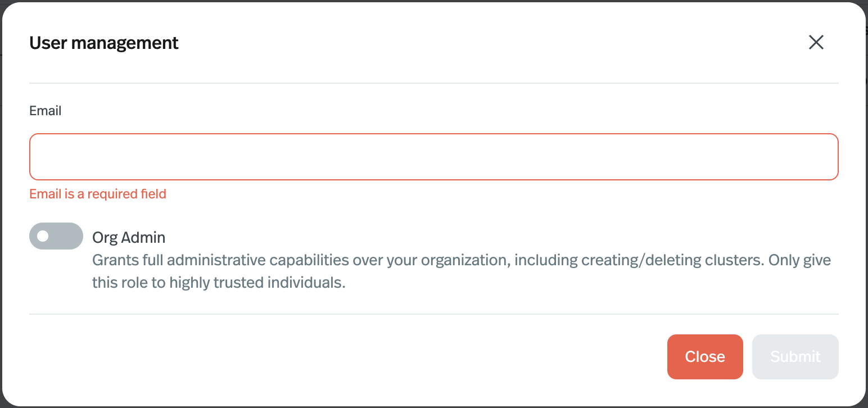868x408 pixels.
Task: Focus the red-outlined Email text box
Action: coord(433,157)
